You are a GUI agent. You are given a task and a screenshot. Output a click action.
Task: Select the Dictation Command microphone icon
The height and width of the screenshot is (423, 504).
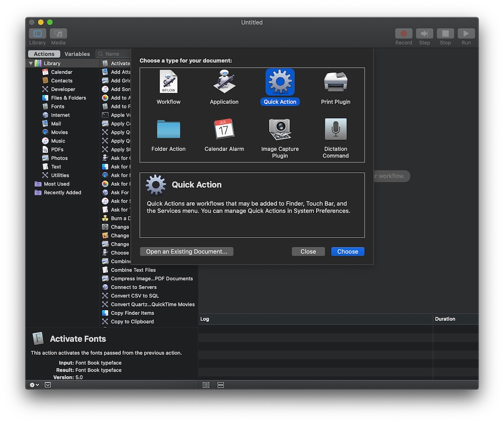336,130
